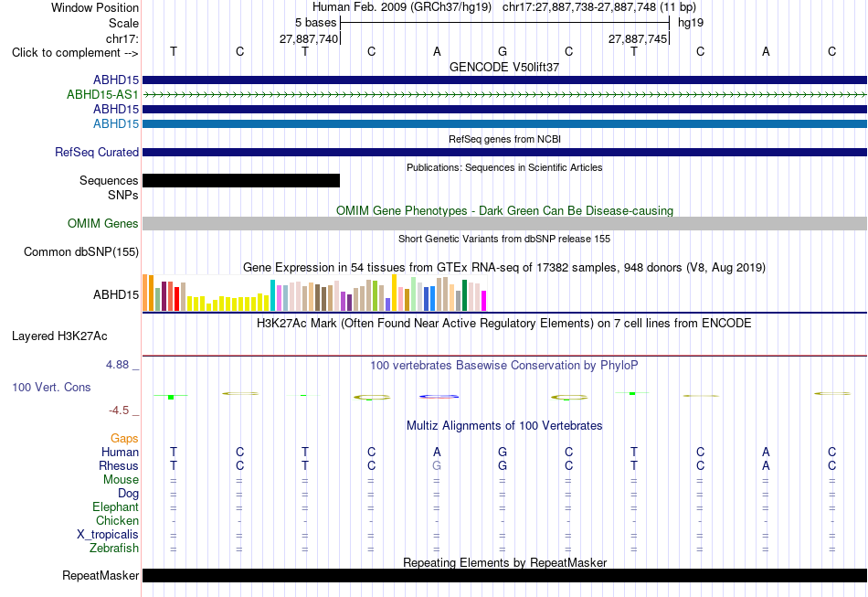Select the RepeatMasker track label
868x597 pixels.
coord(101,576)
